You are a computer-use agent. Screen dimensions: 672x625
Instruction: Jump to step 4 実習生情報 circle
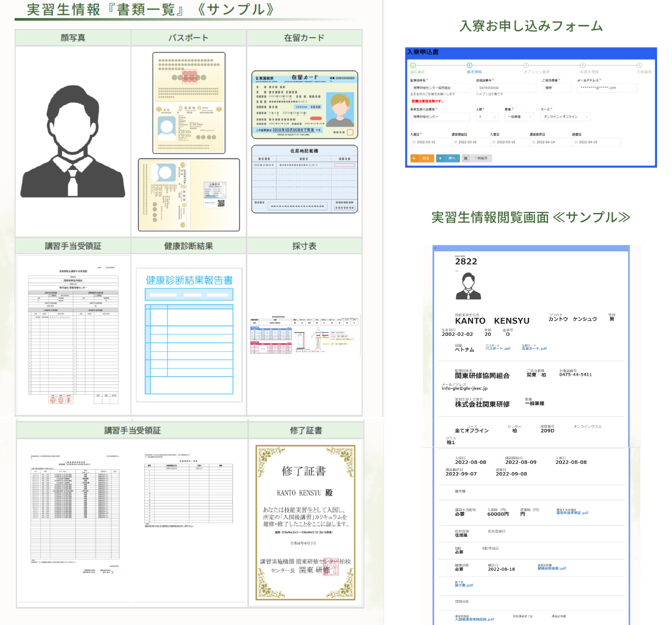pos(583,65)
